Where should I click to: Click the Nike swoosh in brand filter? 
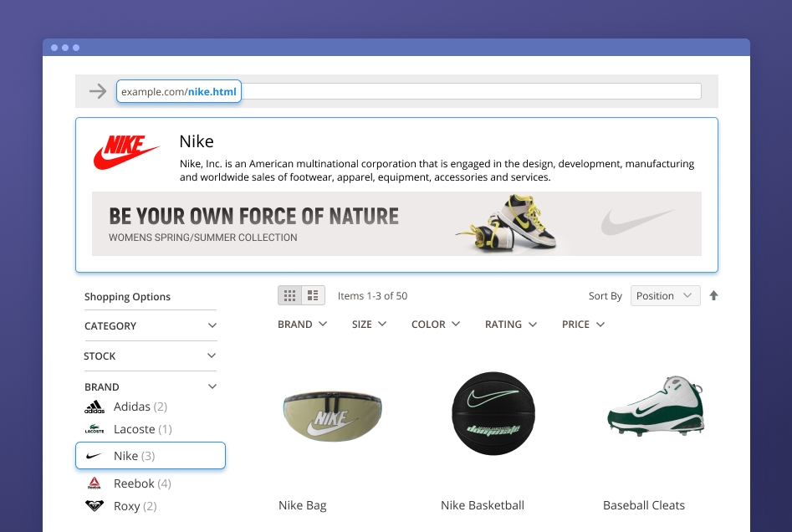pyautogui.click(x=95, y=456)
